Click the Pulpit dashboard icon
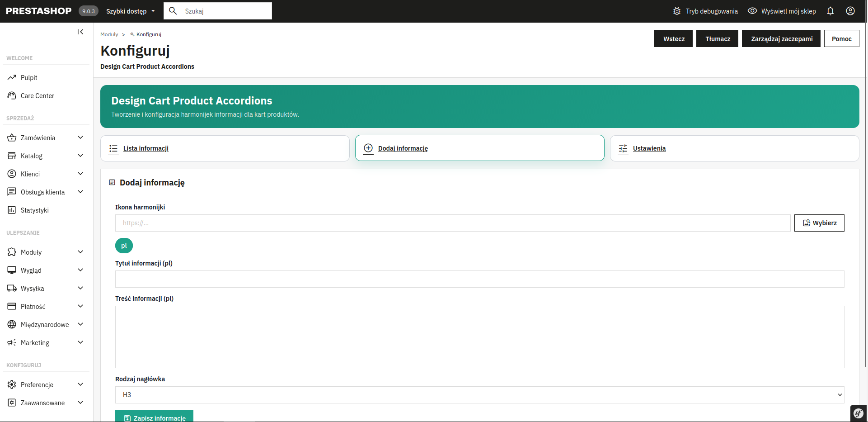The width and height of the screenshot is (868, 422). pyautogui.click(x=12, y=78)
